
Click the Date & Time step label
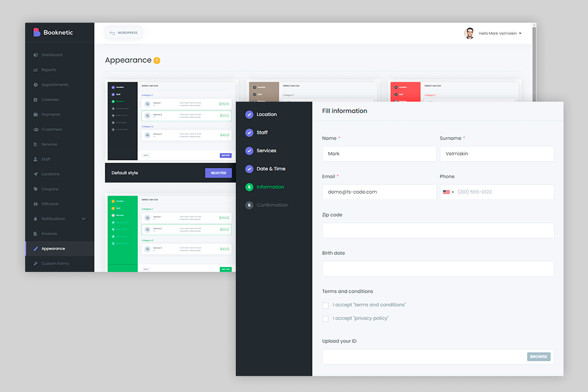click(x=271, y=169)
